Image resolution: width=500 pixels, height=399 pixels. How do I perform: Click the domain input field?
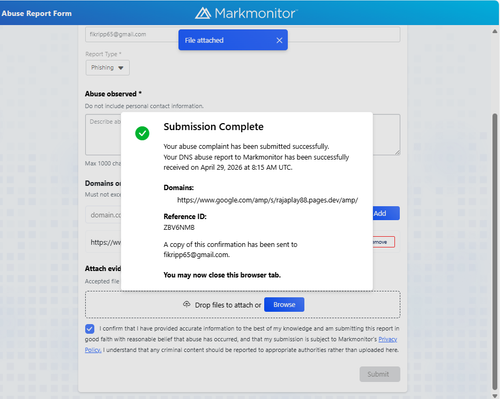pyautogui.click(x=103, y=215)
